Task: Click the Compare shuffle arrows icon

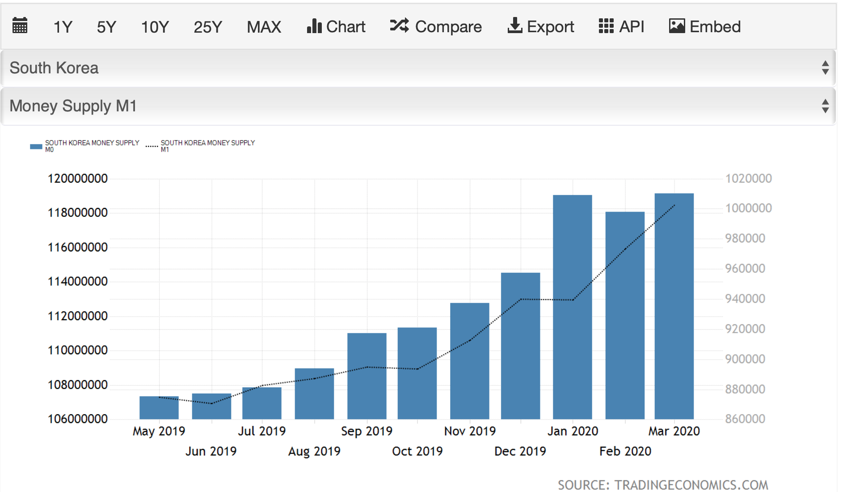Action: pyautogui.click(x=399, y=26)
